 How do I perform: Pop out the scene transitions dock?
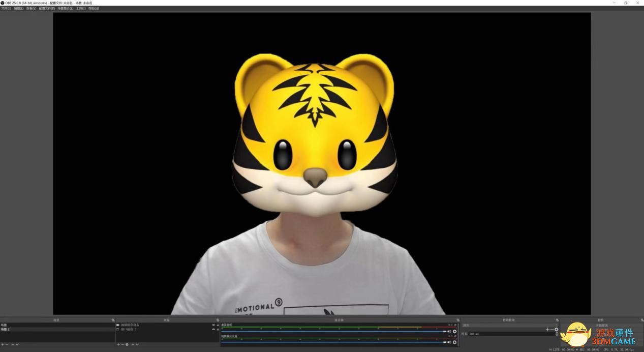coord(557,320)
